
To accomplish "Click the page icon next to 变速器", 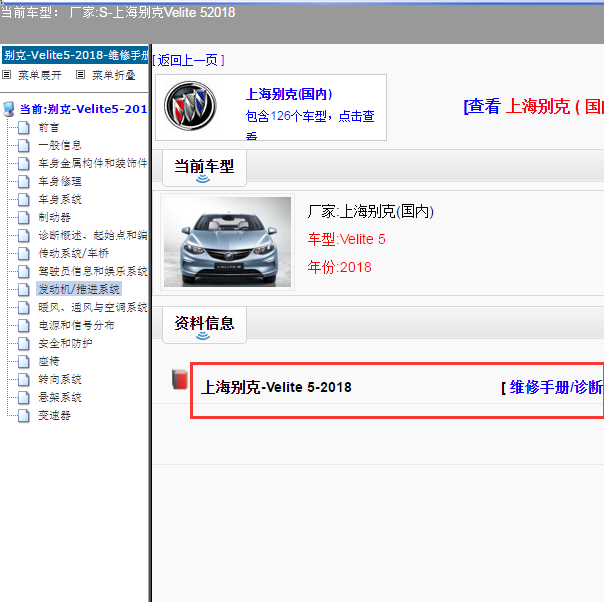I will tap(23, 415).
